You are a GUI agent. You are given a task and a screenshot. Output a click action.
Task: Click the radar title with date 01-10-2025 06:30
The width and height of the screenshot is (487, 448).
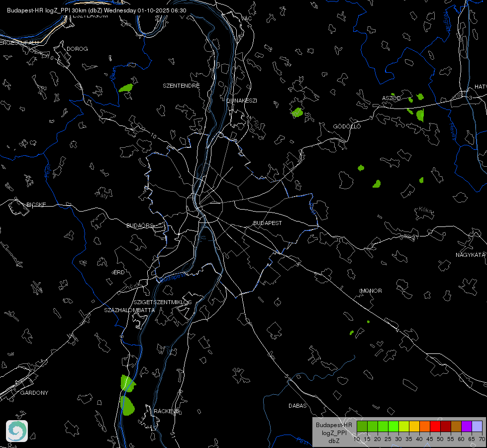coord(97,10)
